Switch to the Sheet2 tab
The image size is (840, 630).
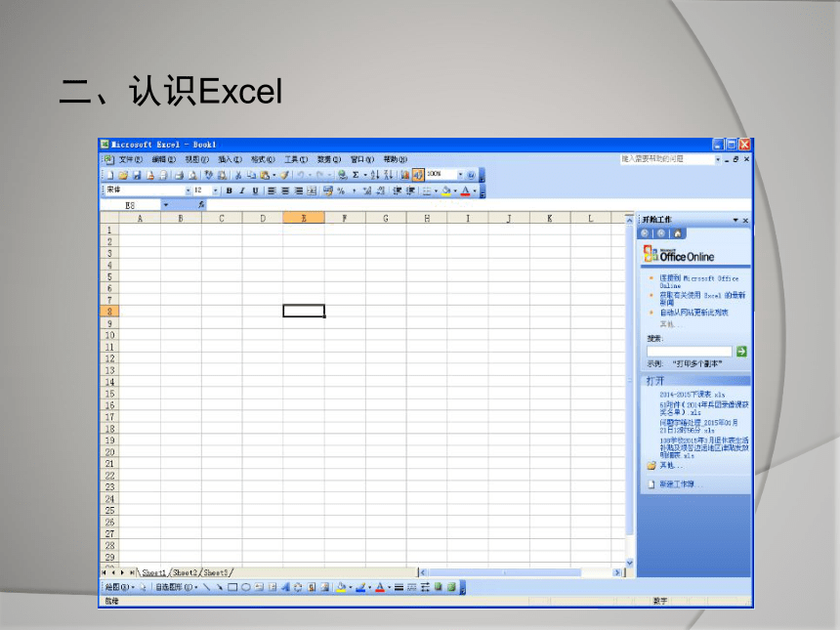pyautogui.click(x=186, y=572)
